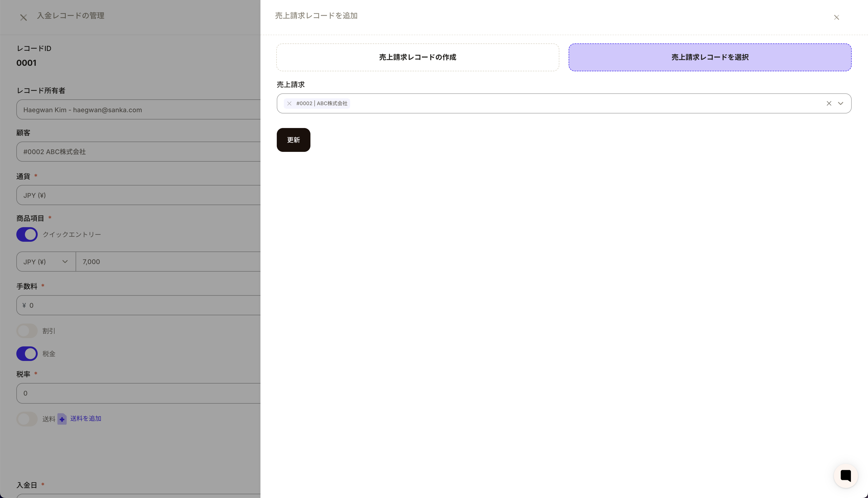This screenshot has height=498, width=868.
Task: Open the chat widget icon
Action: tap(845, 475)
